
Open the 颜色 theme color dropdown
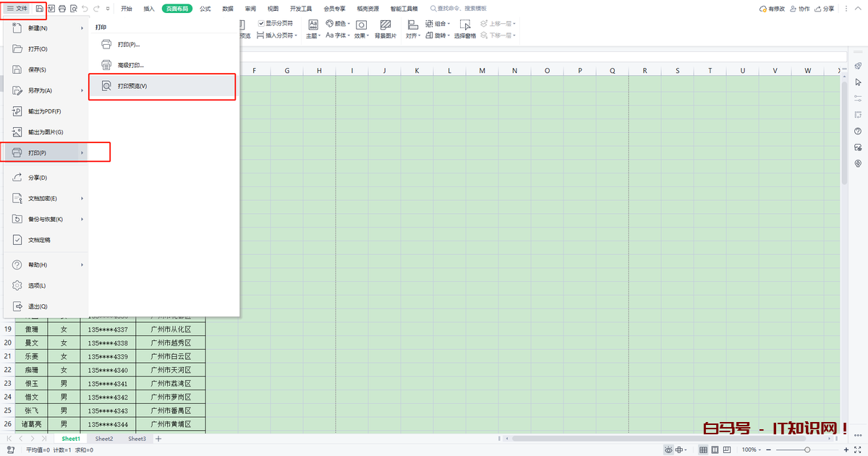coord(338,23)
